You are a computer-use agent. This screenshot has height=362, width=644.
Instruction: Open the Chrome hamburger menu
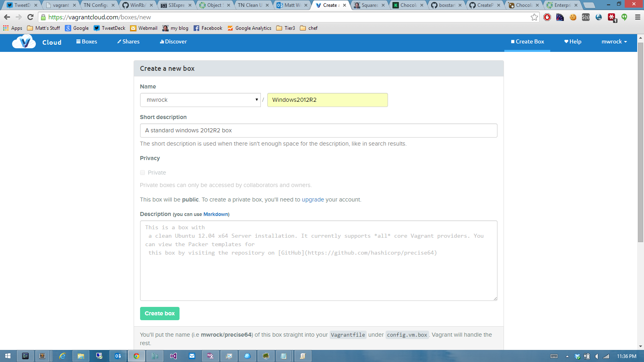638,17
